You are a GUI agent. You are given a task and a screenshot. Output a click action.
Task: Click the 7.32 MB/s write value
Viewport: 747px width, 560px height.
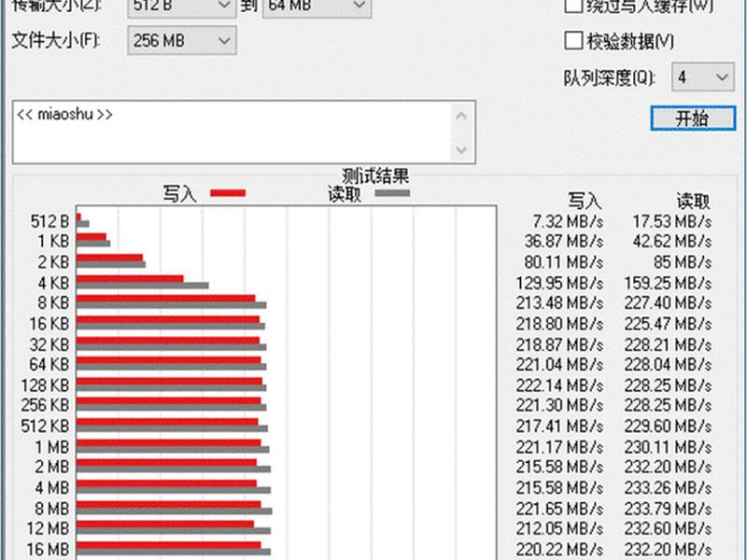568,222
